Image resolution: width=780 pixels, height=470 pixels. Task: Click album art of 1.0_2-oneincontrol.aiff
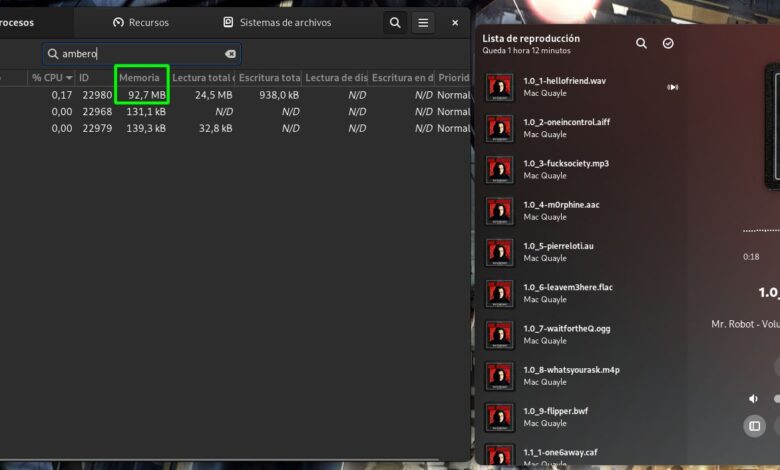click(x=499, y=128)
